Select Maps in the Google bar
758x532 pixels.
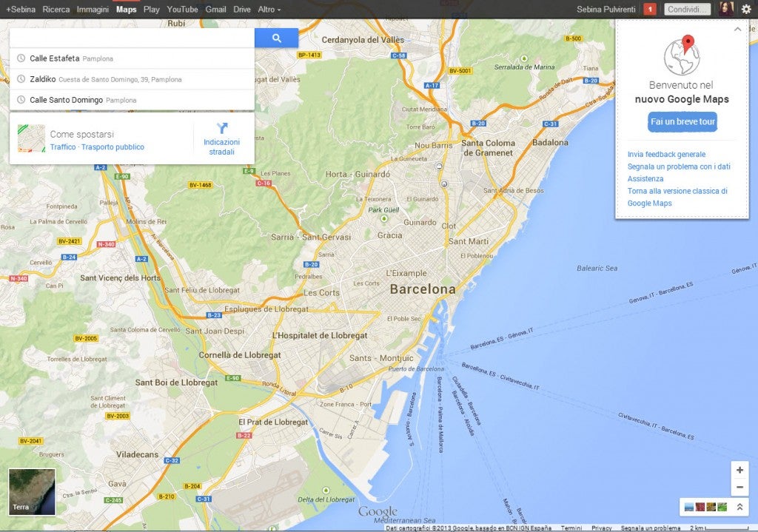click(x=126, y=9)
